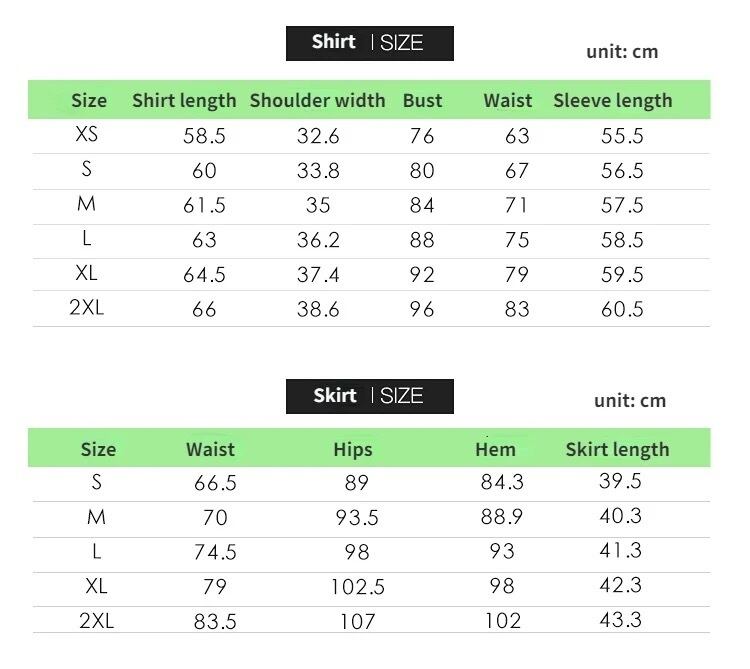Select the Shoulder width column header
The image size is (750, 669).
317,100
